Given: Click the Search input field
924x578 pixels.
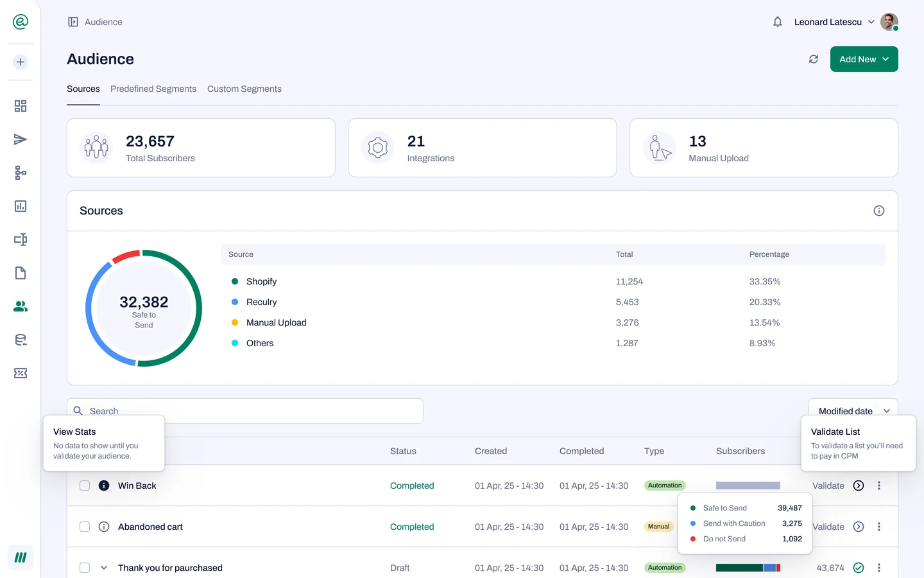Looking at the screenshot, I should (x=245, y=411).
